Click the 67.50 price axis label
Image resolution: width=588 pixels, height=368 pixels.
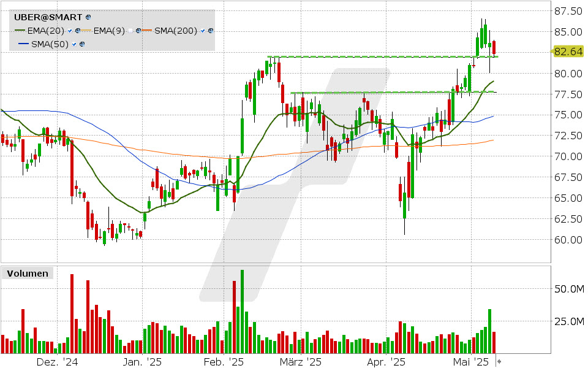pos(568,177)
